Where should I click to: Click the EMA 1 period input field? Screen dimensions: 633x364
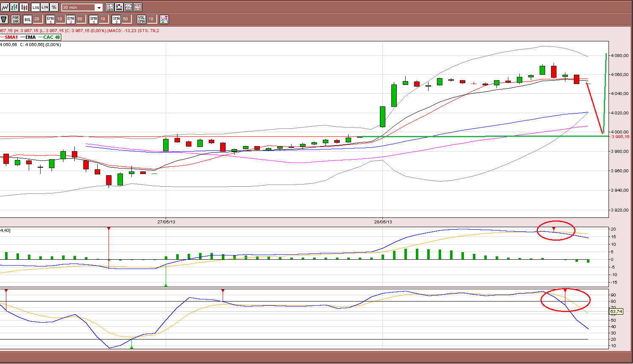pyautogui.click(x=60, y=19)
